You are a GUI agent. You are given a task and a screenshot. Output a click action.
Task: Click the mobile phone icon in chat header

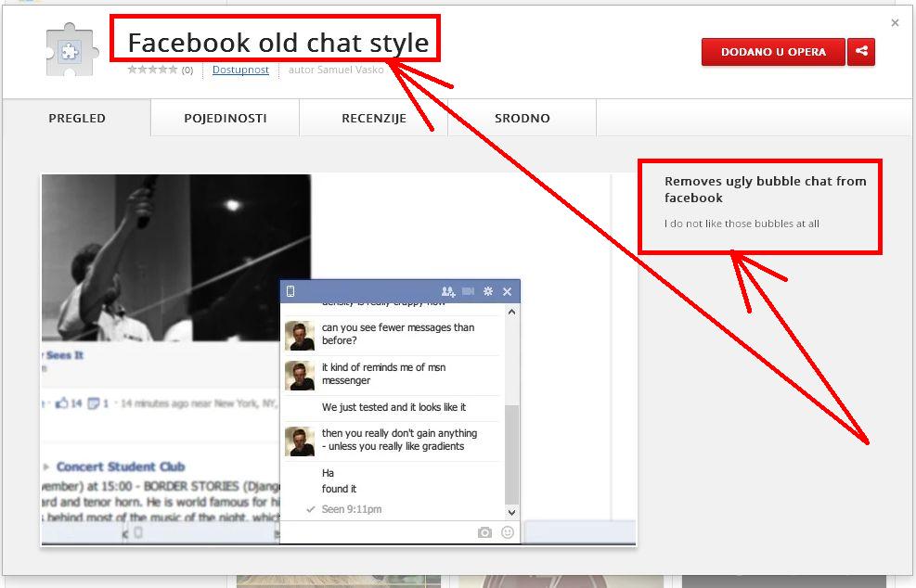click(290, 291)
